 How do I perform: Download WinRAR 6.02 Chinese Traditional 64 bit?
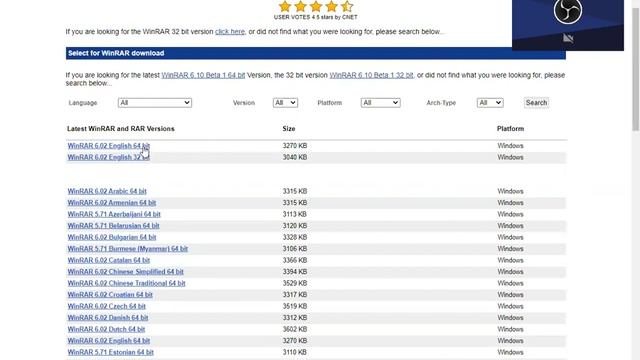pyautogui.click(x=127, y=283)
